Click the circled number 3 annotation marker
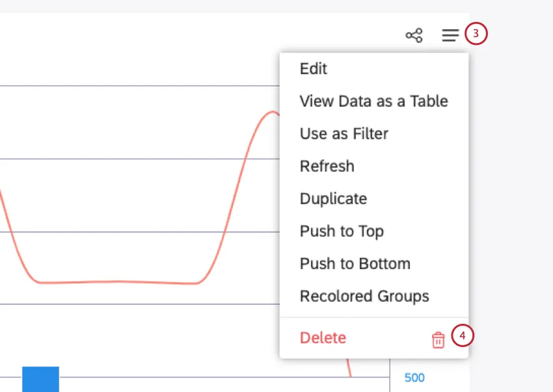Image resolution: width=553 pixels, height=392 pixels. point(476,34)
